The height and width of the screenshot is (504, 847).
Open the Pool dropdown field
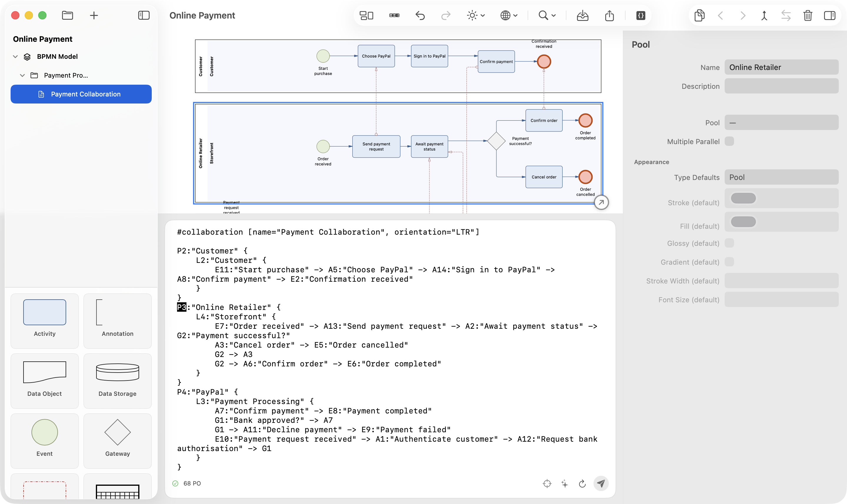tap(781, 123)
